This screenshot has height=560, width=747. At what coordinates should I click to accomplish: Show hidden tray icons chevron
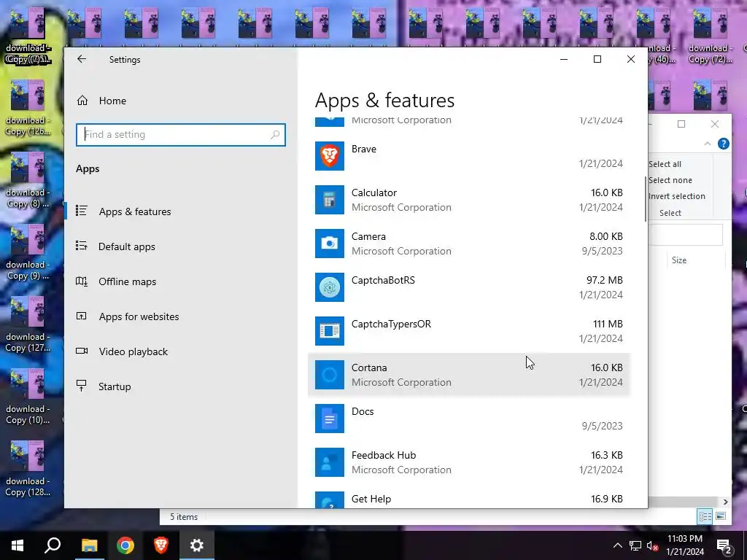[x=617, y=545]
